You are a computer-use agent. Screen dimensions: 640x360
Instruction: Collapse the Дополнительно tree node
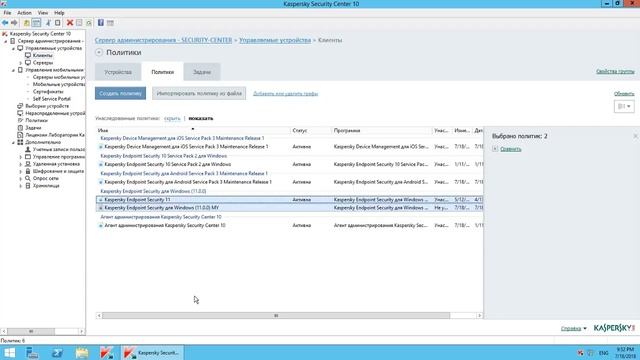tap(13, 142)
